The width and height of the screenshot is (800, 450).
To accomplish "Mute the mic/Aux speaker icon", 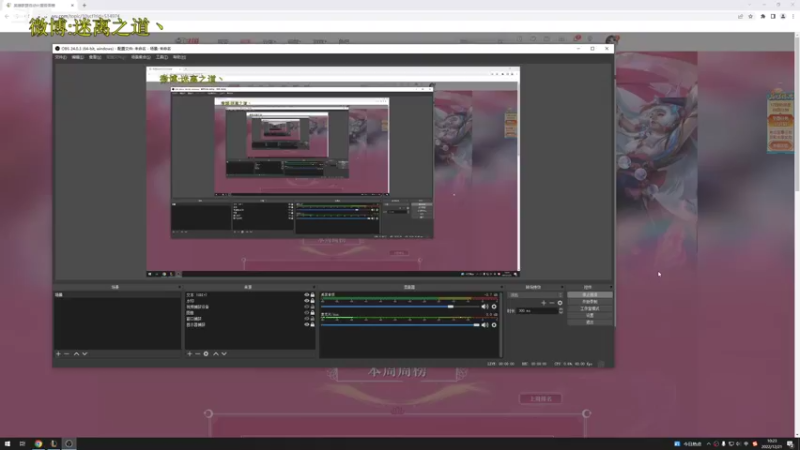I will (485, 325).
